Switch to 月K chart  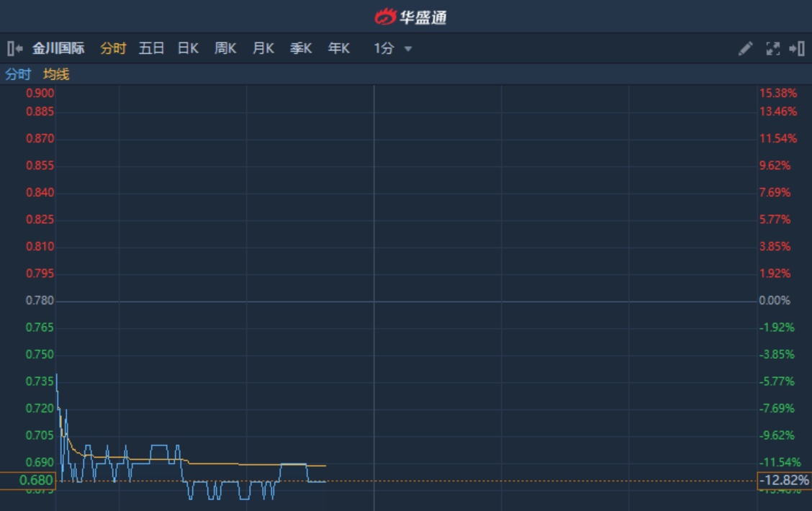coord(263,49)
